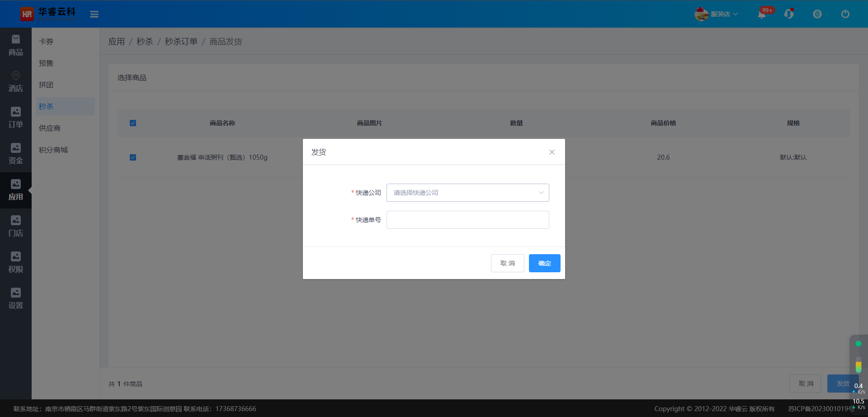This screenshot has height=417, width=868.
Task: Click the power logout icon
Action: tap(845, 14)
